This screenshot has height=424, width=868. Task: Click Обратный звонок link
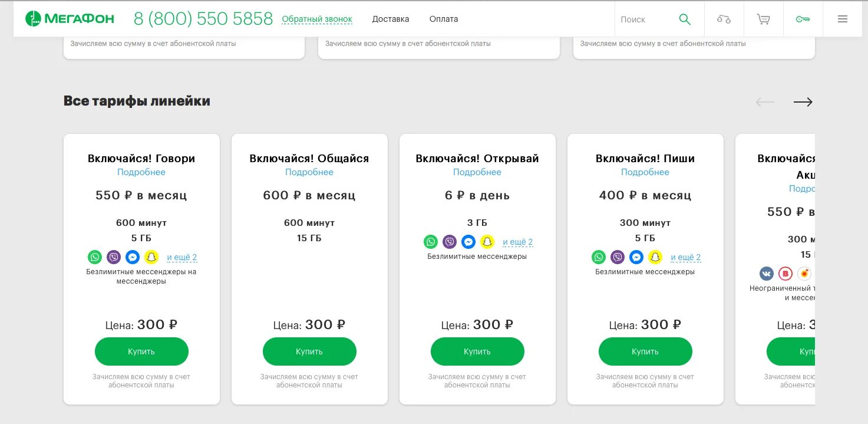click(317, 19)
